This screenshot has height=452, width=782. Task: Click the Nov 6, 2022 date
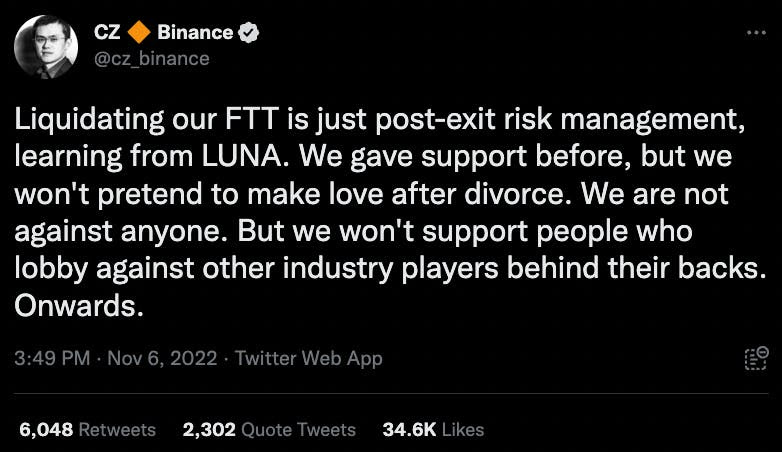[162, 358]
